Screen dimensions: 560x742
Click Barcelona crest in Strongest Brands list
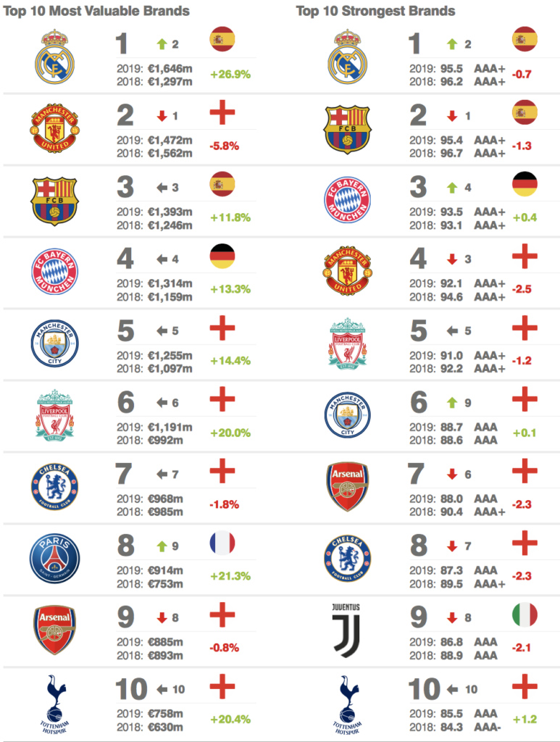348,129
